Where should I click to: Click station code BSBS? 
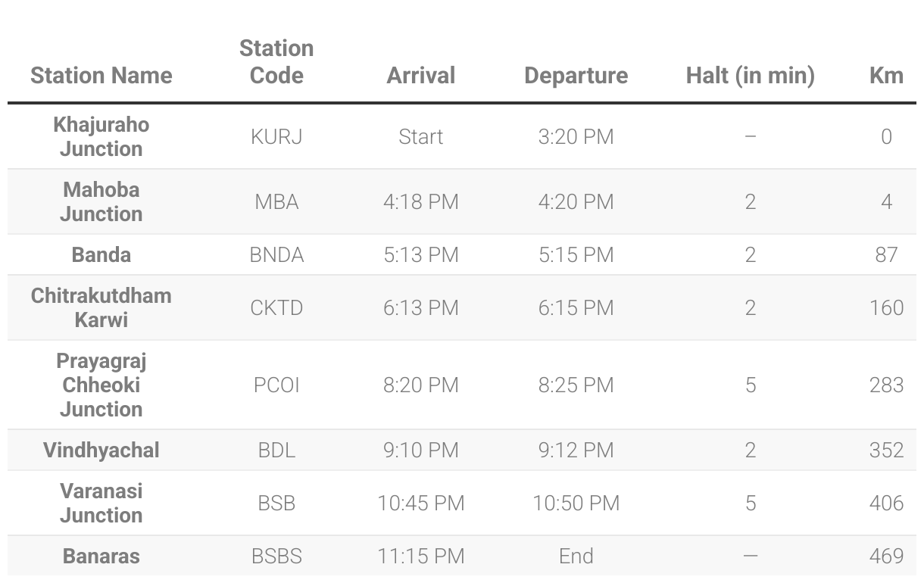(x=276, y=556)
